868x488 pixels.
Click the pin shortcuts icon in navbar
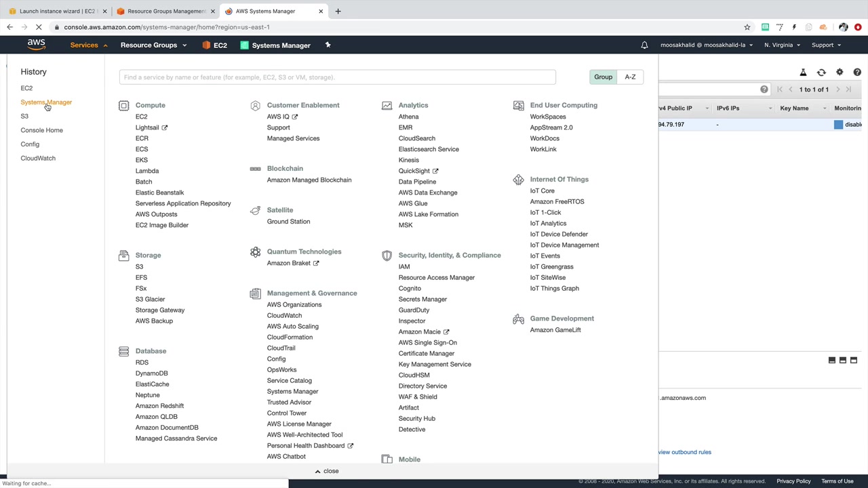(x=328, y=45)
